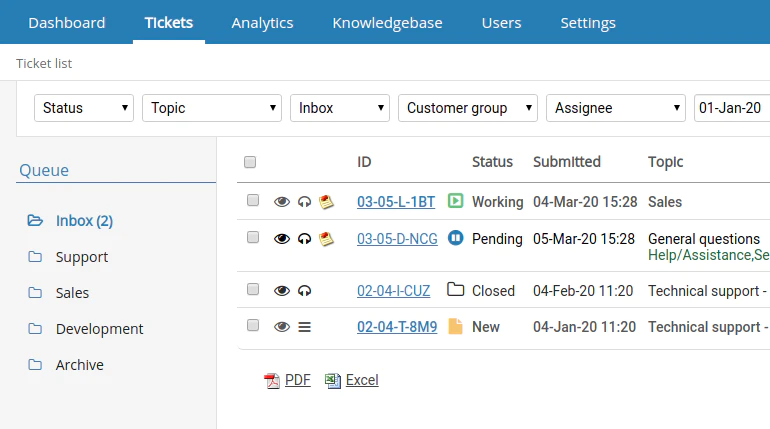The image size is (770, 429).
Task: Click blue Pending status pause icon
Action: (x=455, y=238)
